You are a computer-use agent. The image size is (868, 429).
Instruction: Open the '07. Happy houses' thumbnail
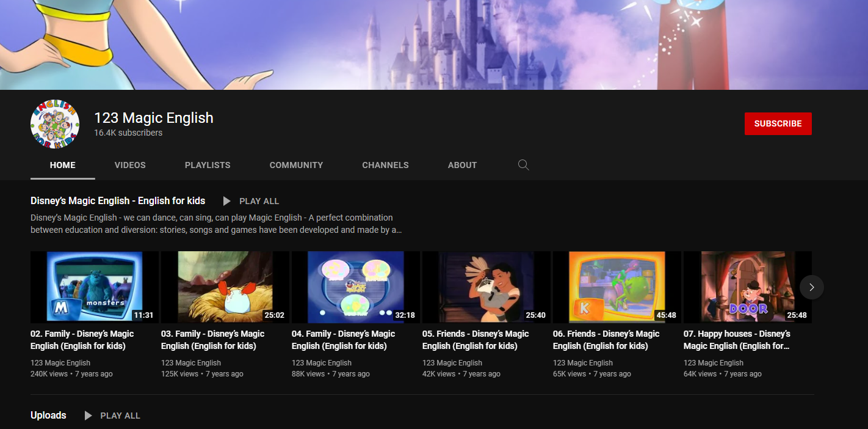click(747, 287)
